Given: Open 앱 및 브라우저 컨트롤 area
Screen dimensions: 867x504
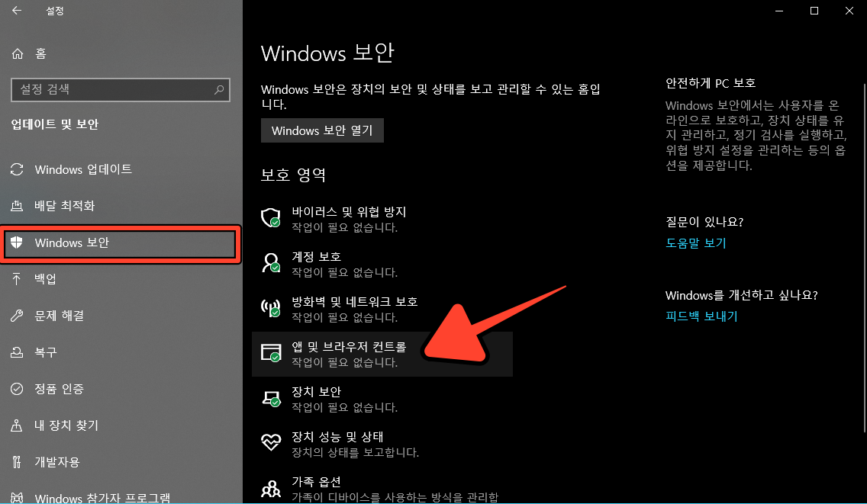Looking at the screenshot, I should [382, 354].
